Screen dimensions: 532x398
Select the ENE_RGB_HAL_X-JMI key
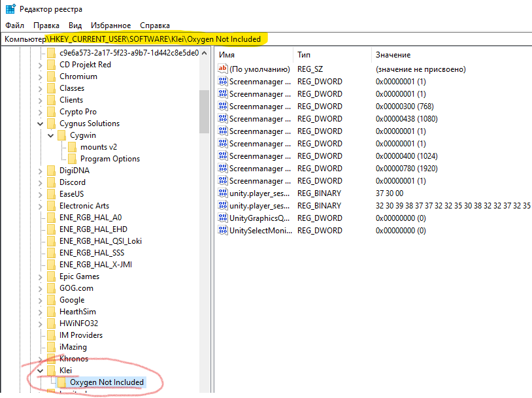click(x=95, y=264)
